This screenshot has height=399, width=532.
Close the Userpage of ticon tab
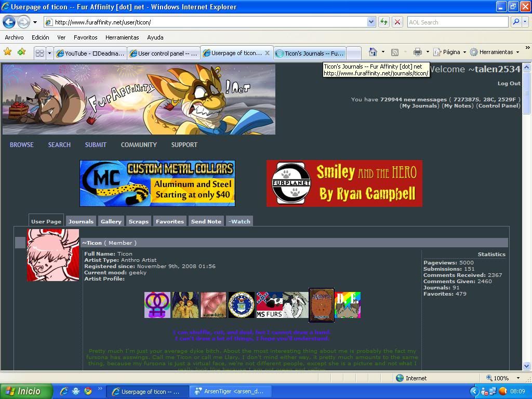point(268,53)
